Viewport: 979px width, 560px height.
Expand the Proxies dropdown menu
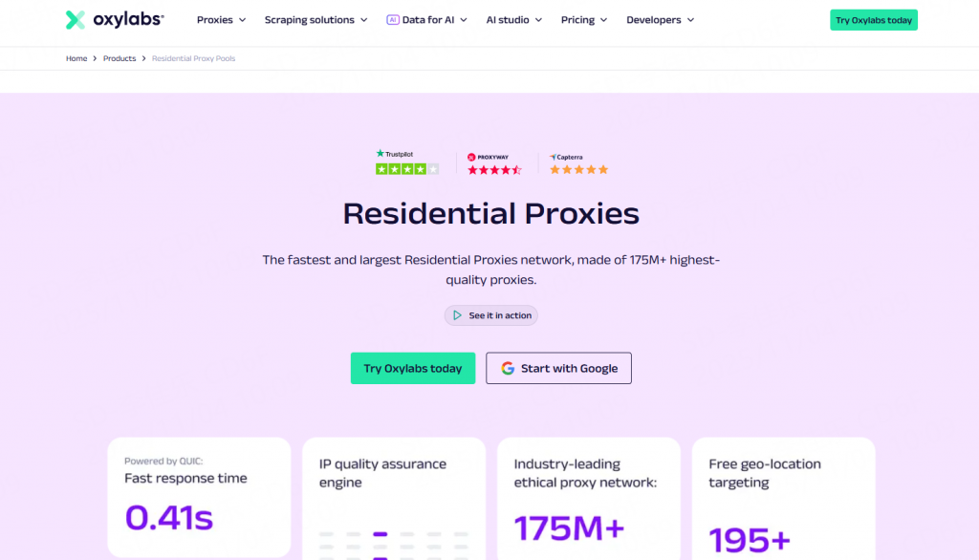click(220, 19)
